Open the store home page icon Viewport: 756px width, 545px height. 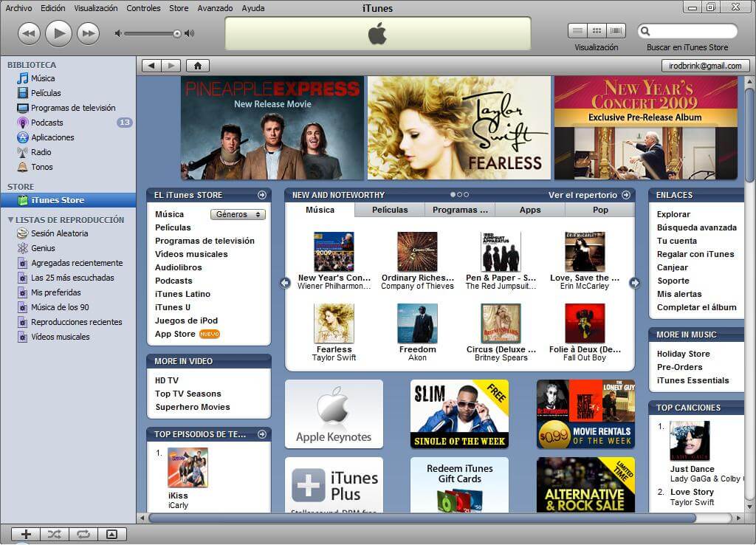198,66
